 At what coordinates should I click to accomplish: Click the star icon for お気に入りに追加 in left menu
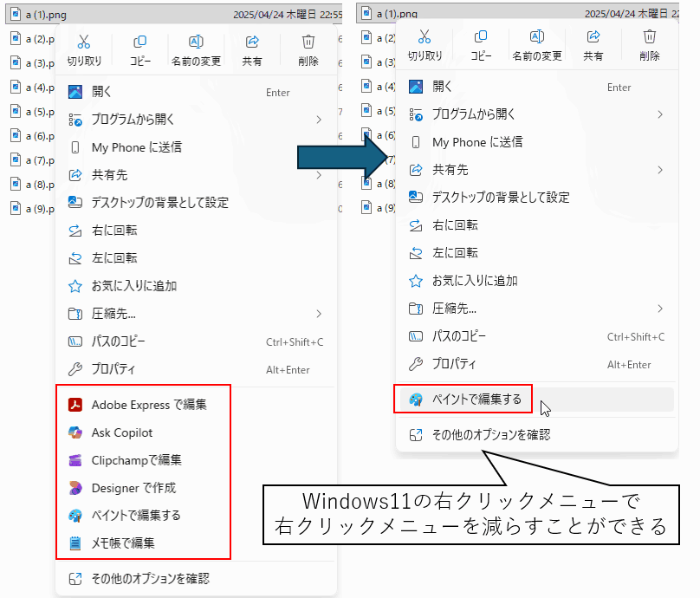click(x=75, y=286)
